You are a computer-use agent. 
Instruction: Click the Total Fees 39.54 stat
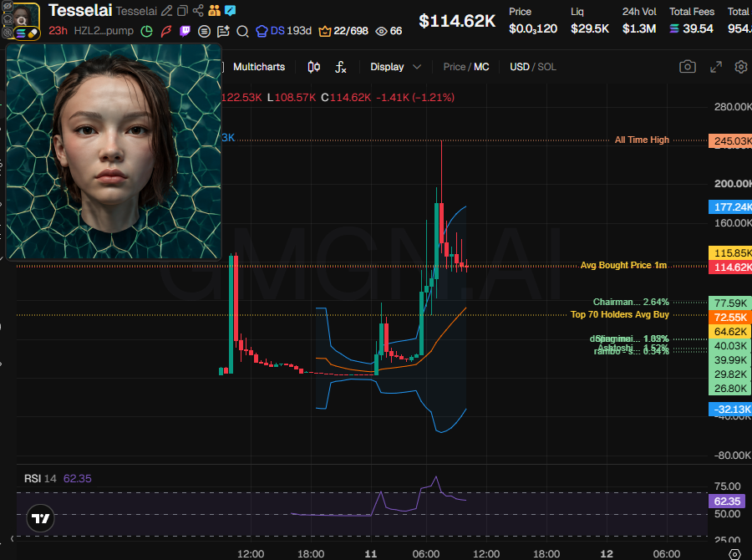coord(692,20)
